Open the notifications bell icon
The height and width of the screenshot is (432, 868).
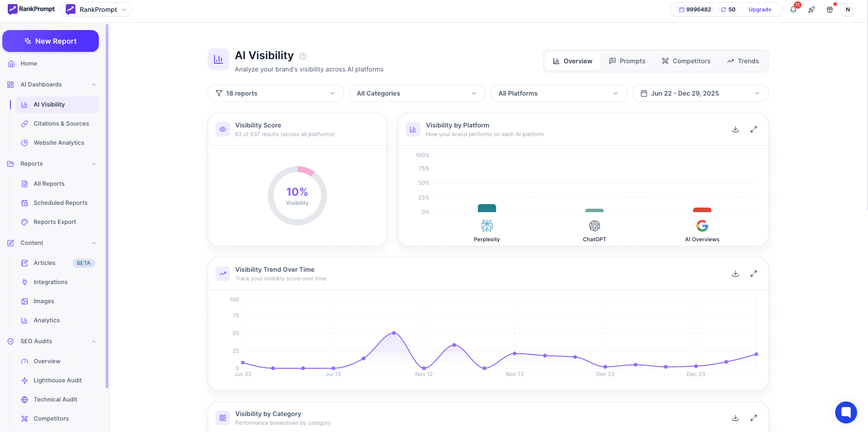coord(793,10)
